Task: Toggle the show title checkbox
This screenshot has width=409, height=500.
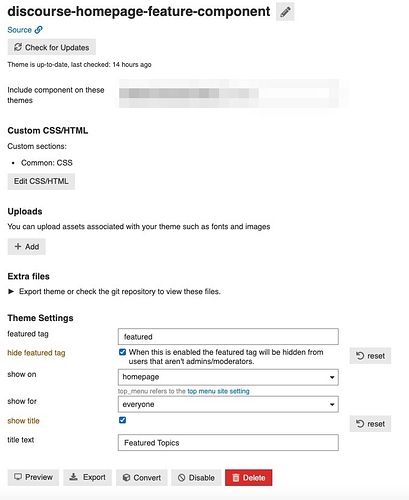Action: tap(122, 420)
